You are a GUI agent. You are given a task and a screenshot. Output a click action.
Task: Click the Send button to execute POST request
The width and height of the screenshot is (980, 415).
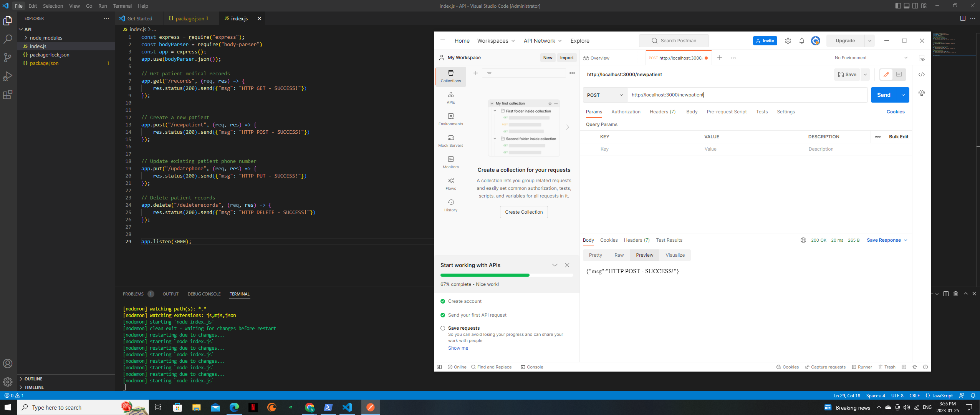[883, 95]
